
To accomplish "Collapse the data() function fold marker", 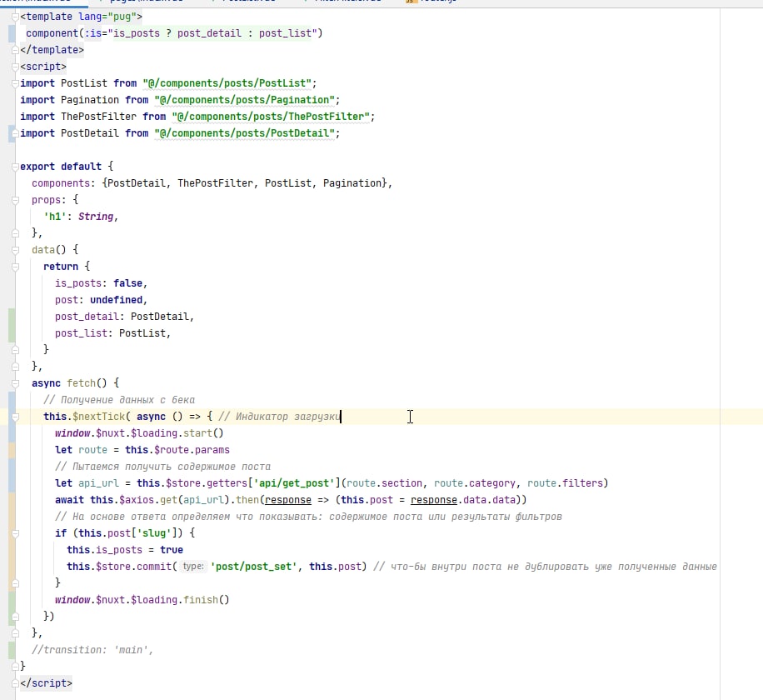I will 15,250.
